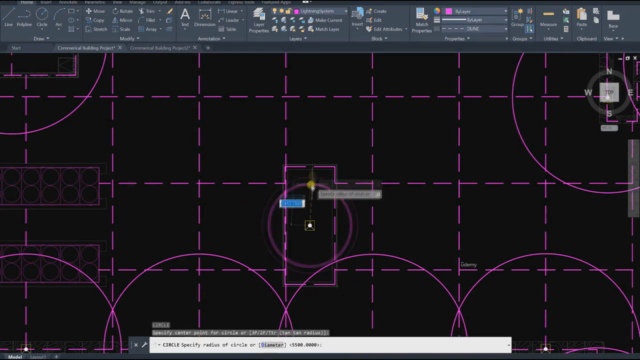
Task: Click Match Properties tool
Action: (422, 20)
